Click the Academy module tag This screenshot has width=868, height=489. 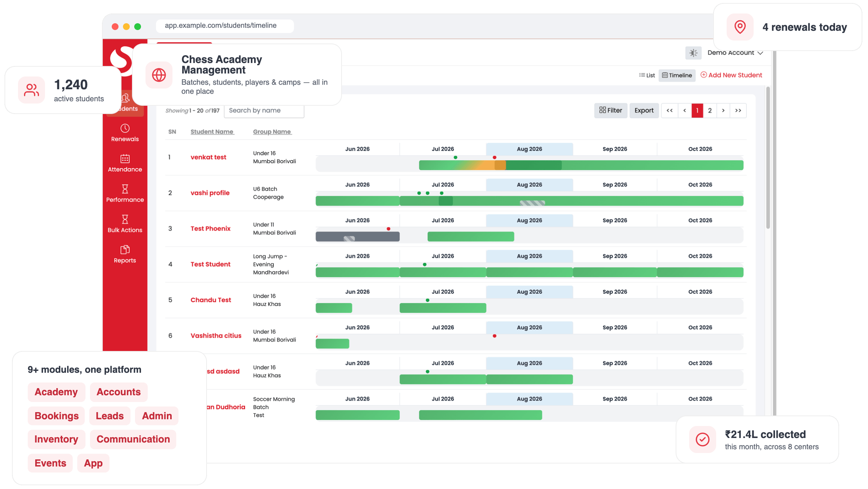(x=56, y=392)
